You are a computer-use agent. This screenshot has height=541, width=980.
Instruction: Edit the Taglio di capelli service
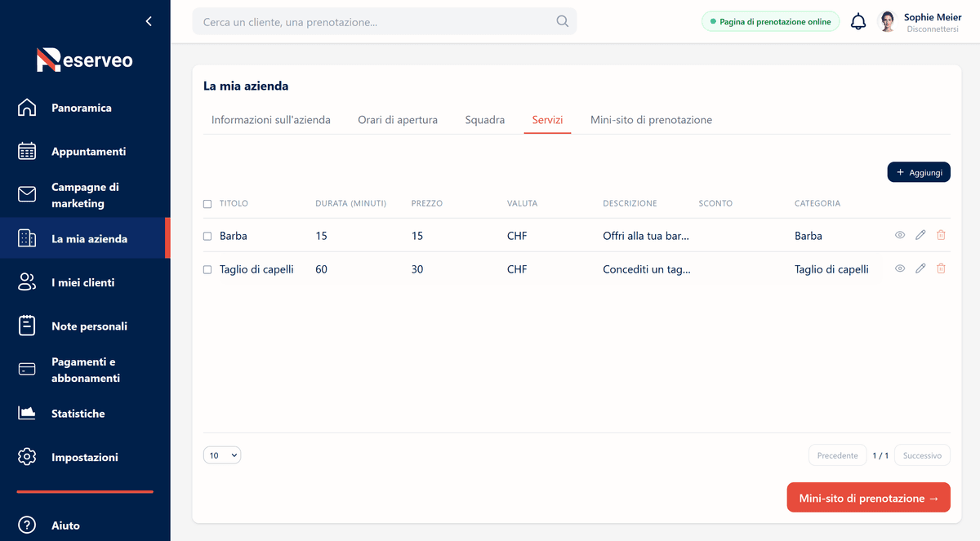point(920,268)
